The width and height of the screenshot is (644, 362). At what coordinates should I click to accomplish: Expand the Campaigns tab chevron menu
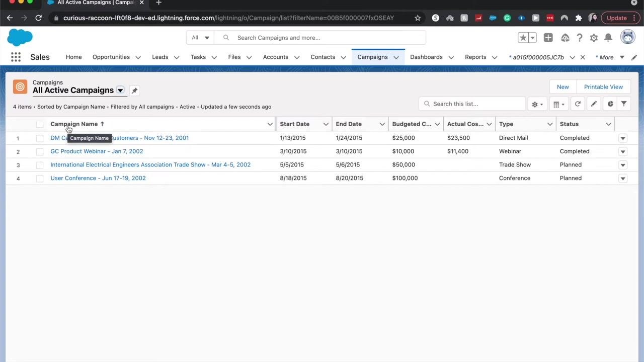(396, 57)
